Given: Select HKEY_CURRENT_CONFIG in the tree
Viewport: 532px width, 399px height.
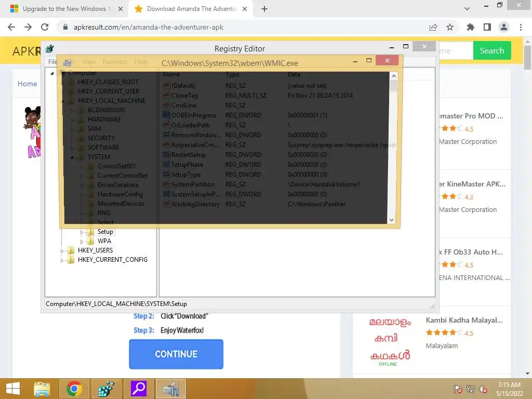Looking at the screenshot, I should (113, 260).
